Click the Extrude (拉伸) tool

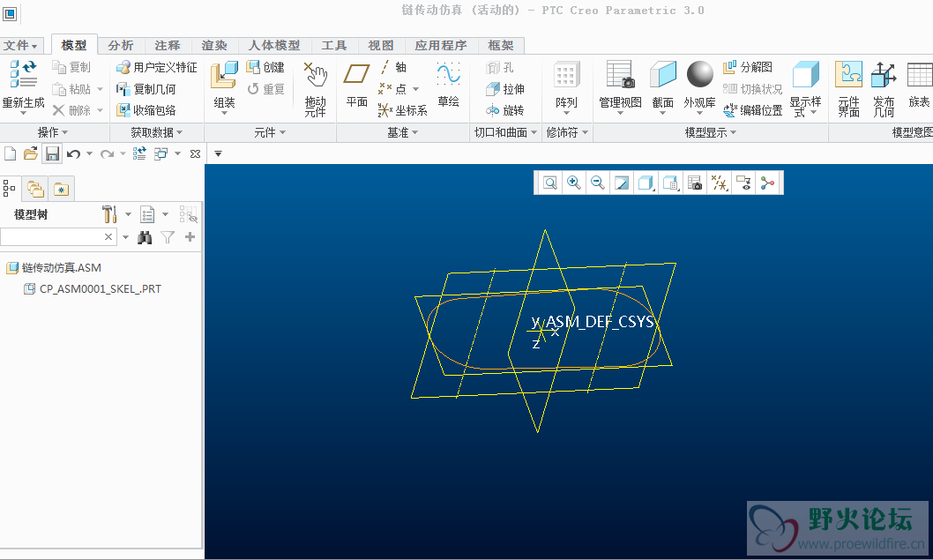tap(505, 89)
